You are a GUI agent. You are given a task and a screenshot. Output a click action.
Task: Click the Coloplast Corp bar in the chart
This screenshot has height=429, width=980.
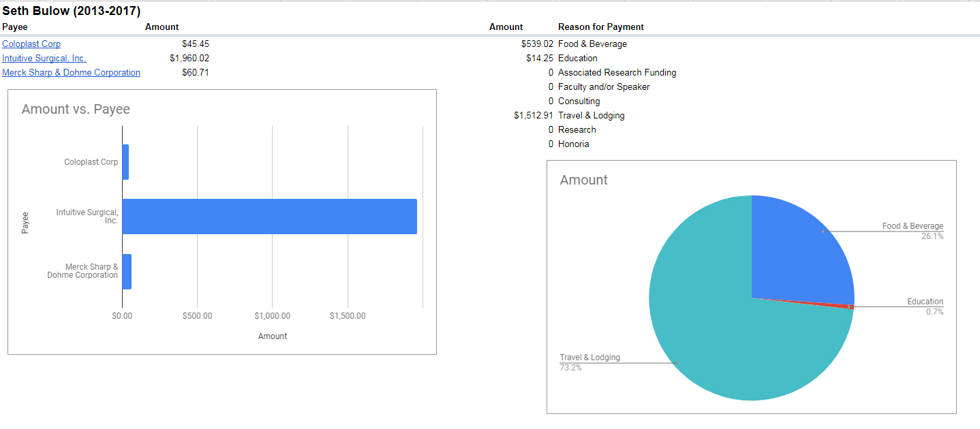(x=125, y=162)
